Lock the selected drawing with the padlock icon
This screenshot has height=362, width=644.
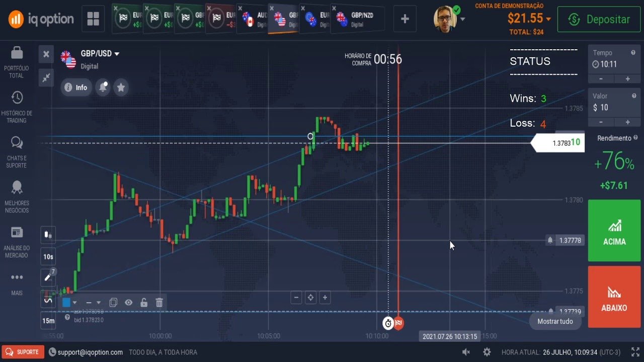point(144,302)
